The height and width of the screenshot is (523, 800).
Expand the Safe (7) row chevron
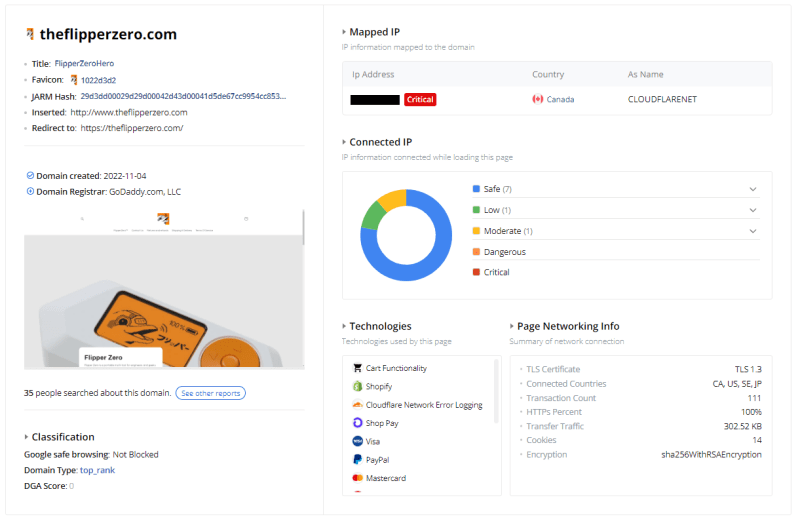(x=753, y=189)
